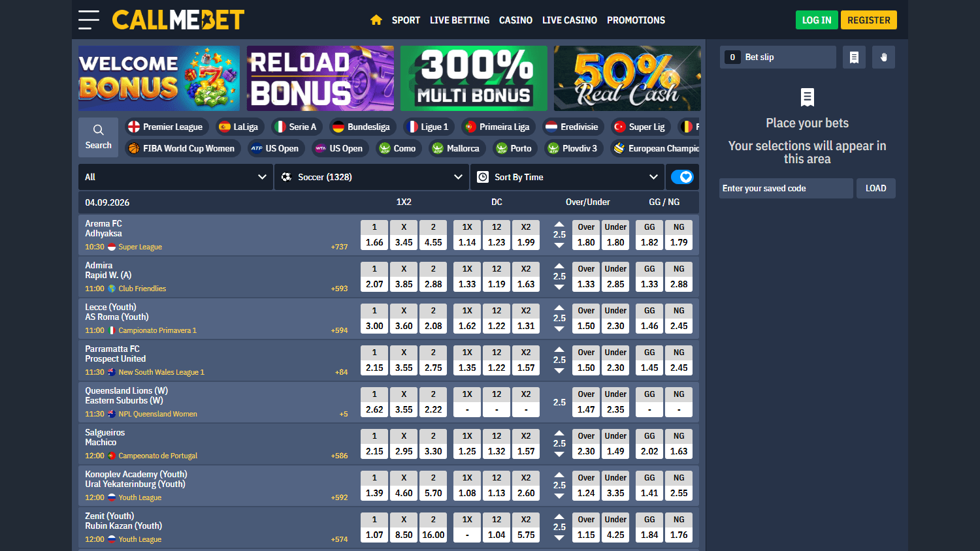Open Campionato Primavera 1 league link
The height and width of the screenshot is (551, 980).
157,330
